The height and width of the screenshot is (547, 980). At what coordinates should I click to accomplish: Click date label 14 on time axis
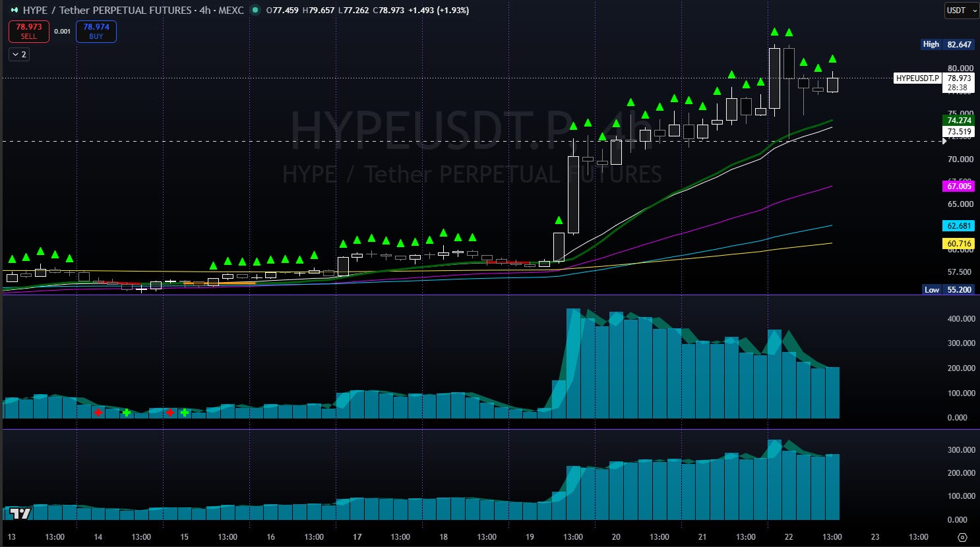(x=98, y=537)
